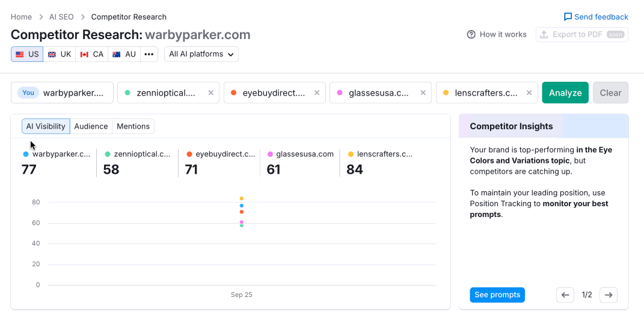Image resolution: width=644 pixels, height=318 pixels.
Task: Go to previous insight arrow
Action: click(x=565, y=295)
